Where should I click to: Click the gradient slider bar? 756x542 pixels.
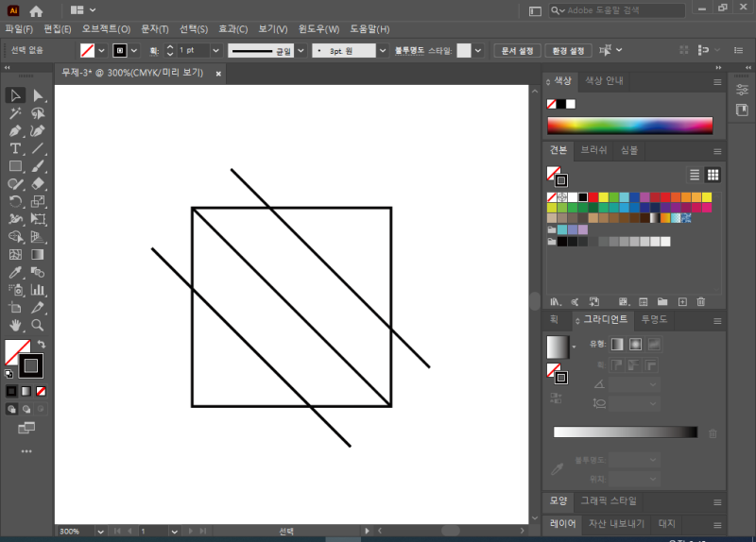click(x=626, y=432)
